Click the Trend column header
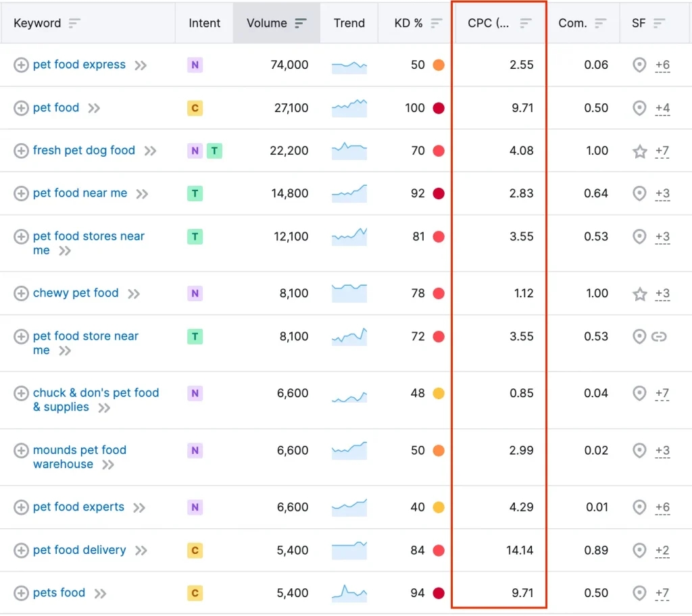The width and height of the screenshot is (692, 616). 349,23
